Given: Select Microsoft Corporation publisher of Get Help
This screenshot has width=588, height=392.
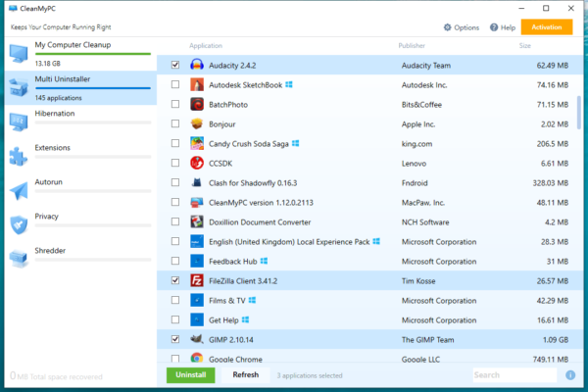Looking at the screenshot, I should pyautogui.click(x=439, y=320).
